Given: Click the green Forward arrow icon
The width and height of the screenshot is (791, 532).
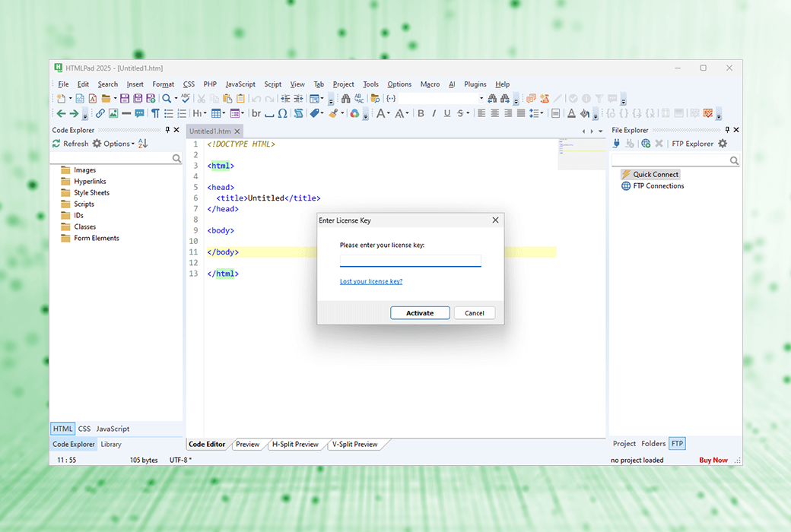Looking at the screenshot, I should (75, 113).
